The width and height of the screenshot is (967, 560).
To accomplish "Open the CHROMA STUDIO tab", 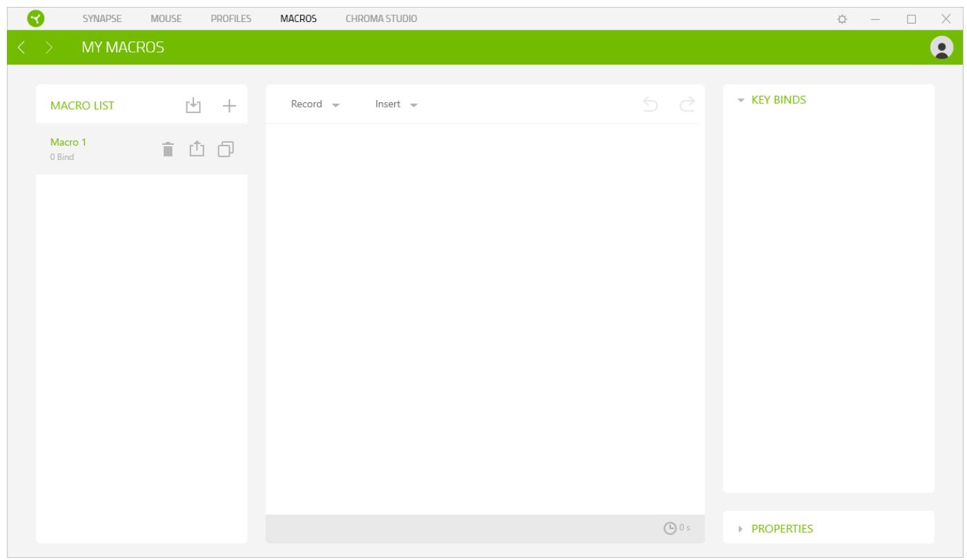I will point(381,18).
